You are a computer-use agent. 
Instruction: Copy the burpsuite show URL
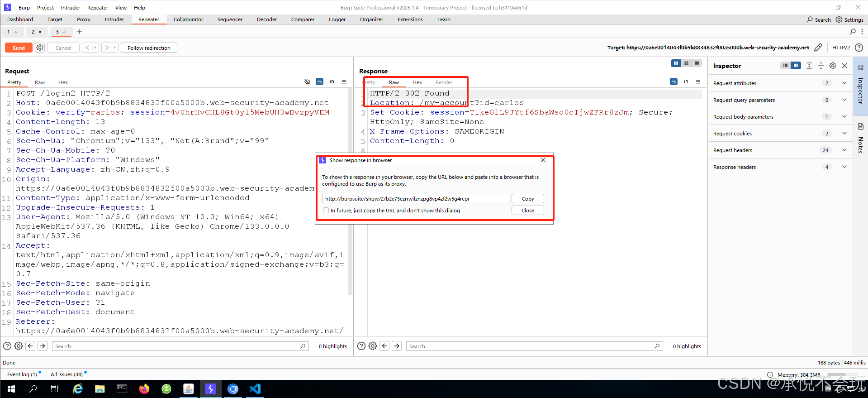pyautogui.click(x=528, y=199)
